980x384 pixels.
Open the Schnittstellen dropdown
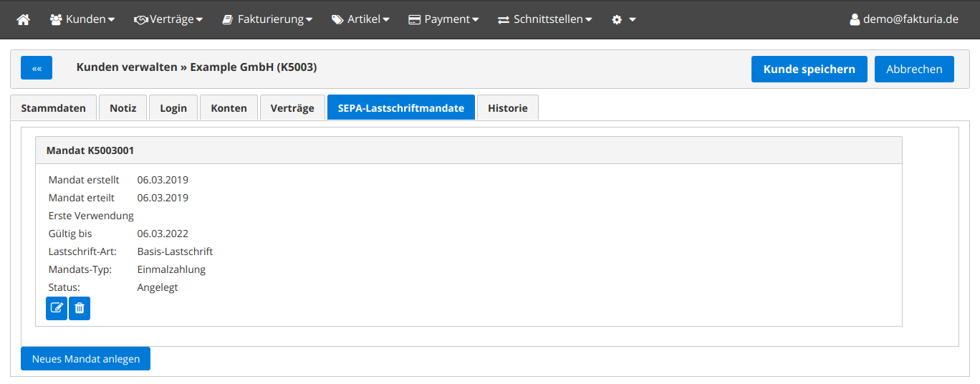545,19
